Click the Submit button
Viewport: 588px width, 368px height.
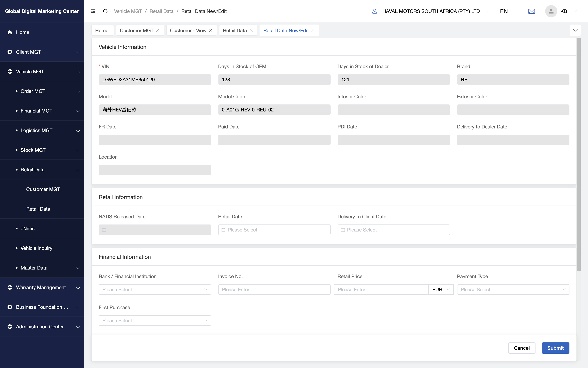pos(555,348)
